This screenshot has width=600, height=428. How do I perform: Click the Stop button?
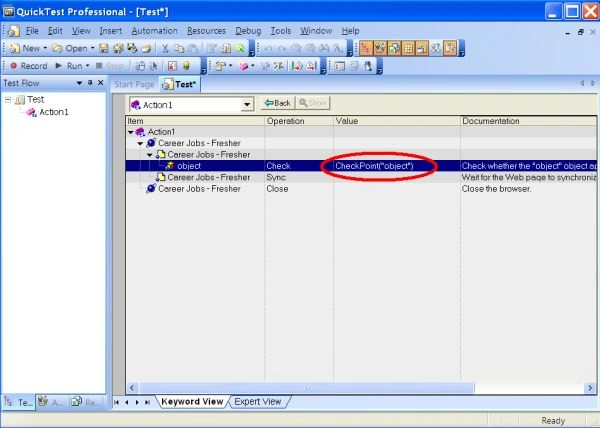point(109,66)
